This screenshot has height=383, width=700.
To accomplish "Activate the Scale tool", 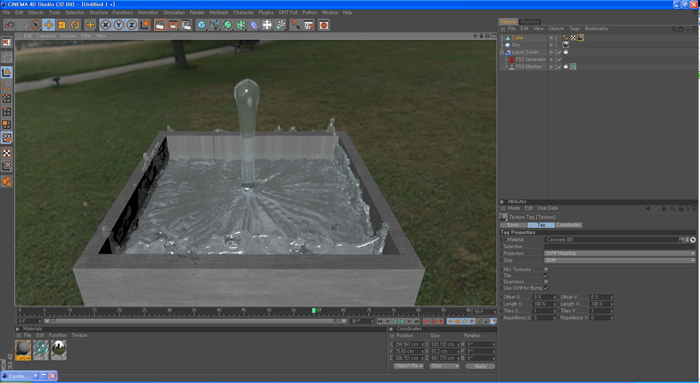I will tap(62, 25).
